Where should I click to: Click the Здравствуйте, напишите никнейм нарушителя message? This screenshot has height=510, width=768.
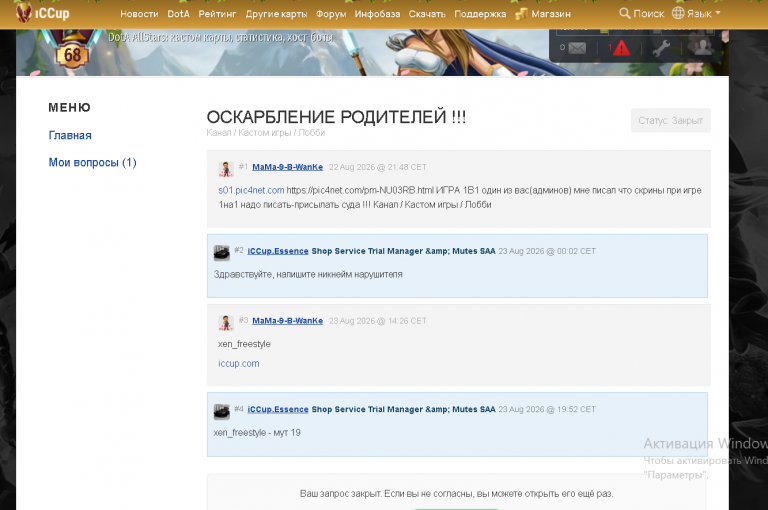click(308, 274)
